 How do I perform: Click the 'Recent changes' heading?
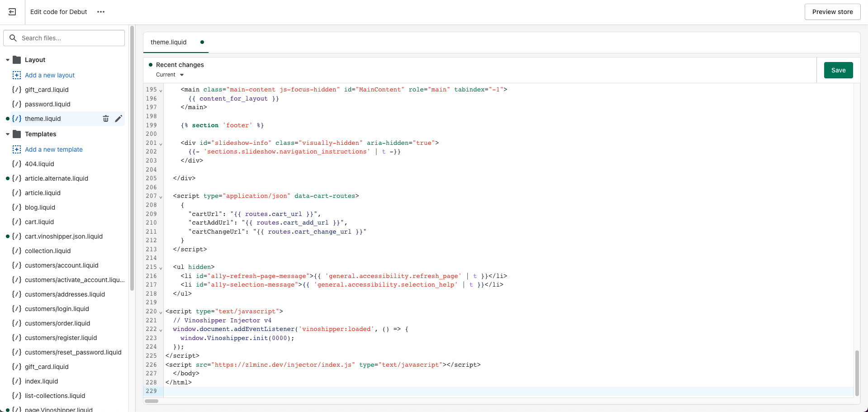point(180,65)
